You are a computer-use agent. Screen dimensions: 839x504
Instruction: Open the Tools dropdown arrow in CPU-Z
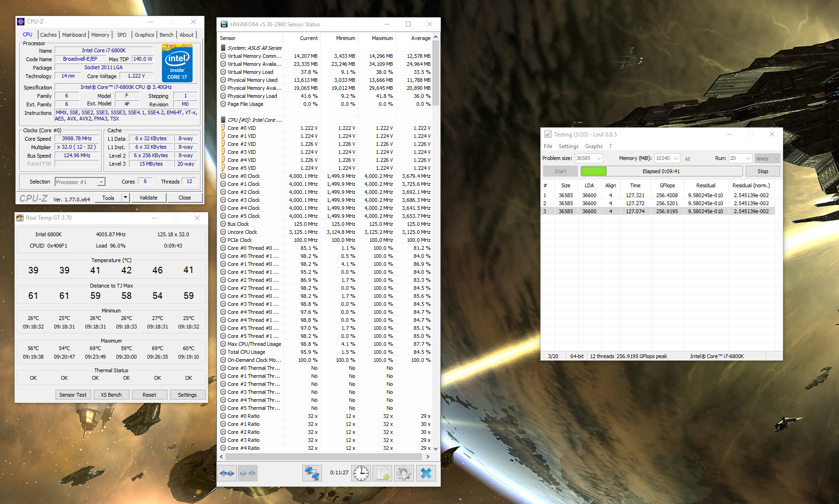(x=125, y=198)
